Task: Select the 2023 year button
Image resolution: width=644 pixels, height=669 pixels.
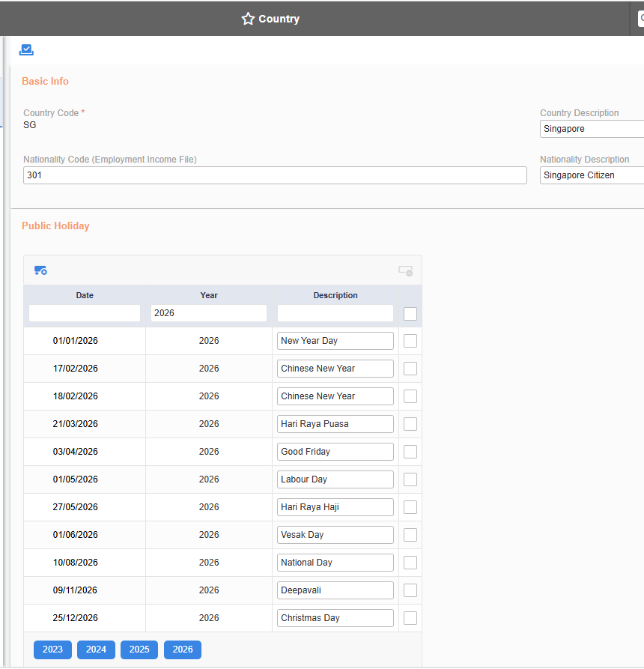Action: click(52, 650)
